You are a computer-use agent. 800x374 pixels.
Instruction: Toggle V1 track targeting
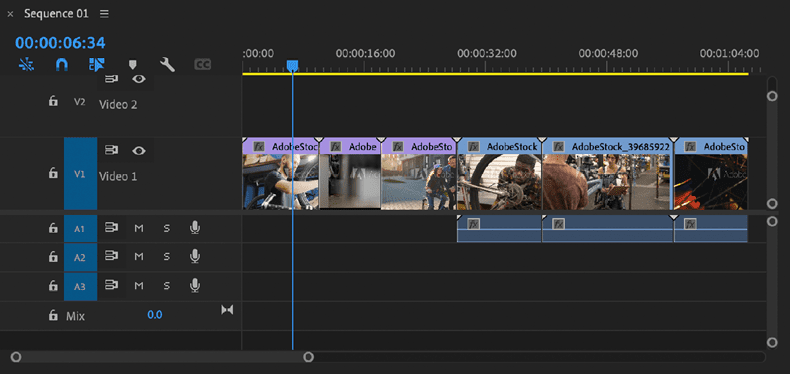[80, 173]
